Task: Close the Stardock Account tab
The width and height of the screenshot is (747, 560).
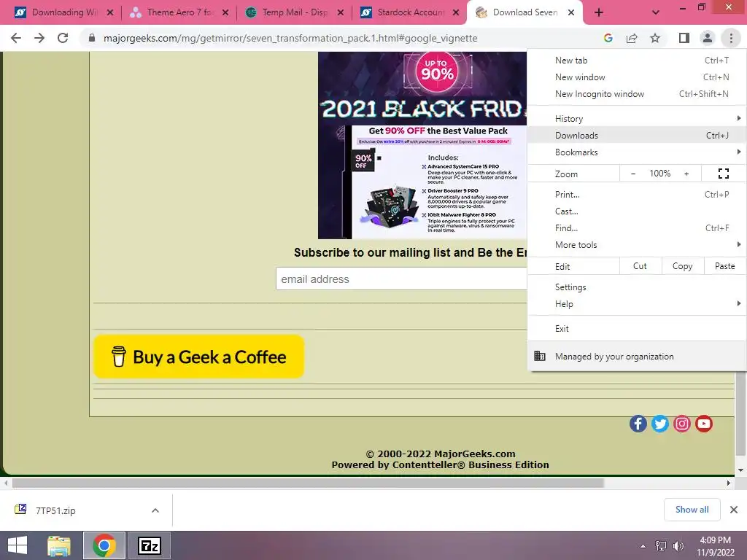Action: point(456,12)
